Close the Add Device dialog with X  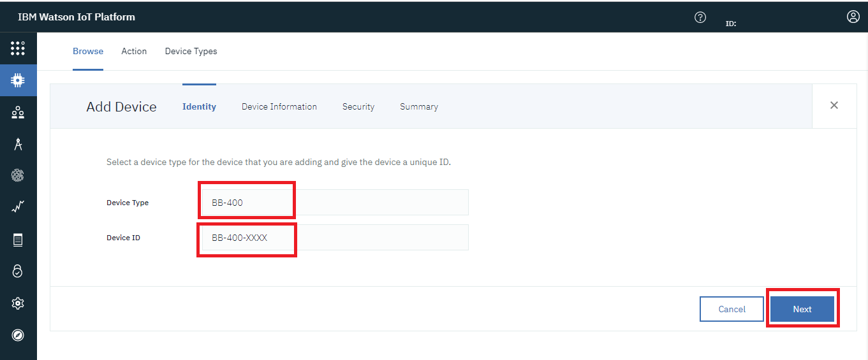coord(834,106)
